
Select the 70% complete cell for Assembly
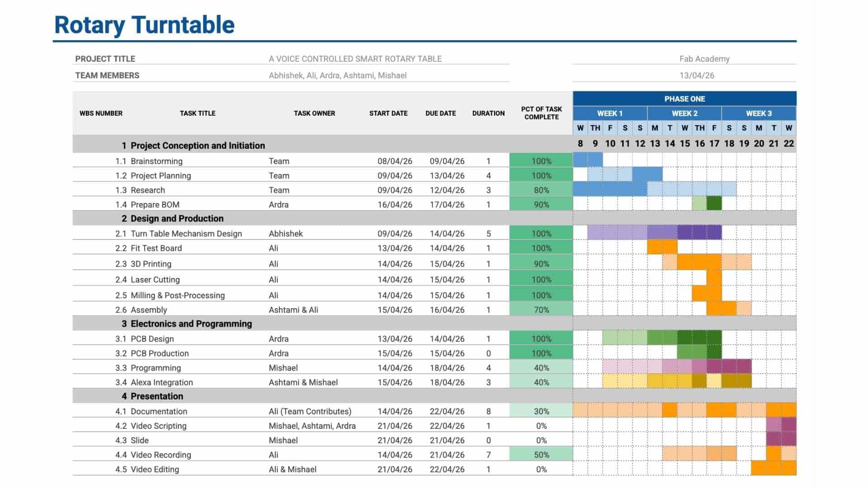[541, 310]
